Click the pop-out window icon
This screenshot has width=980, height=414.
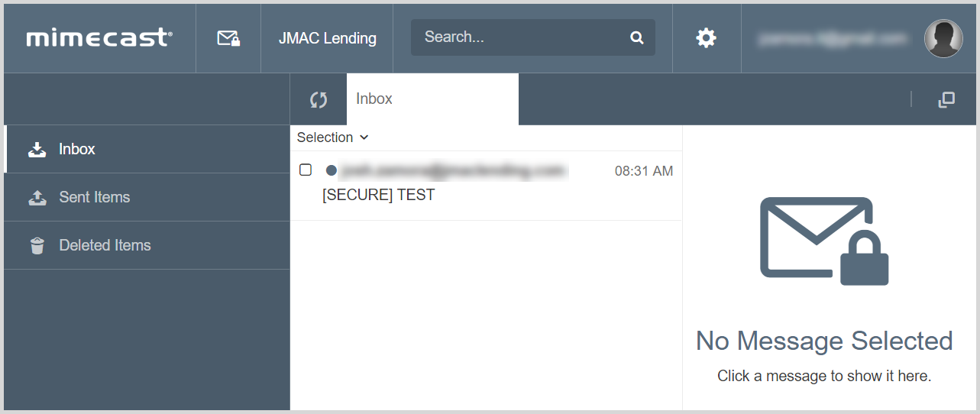click(946, 99)
